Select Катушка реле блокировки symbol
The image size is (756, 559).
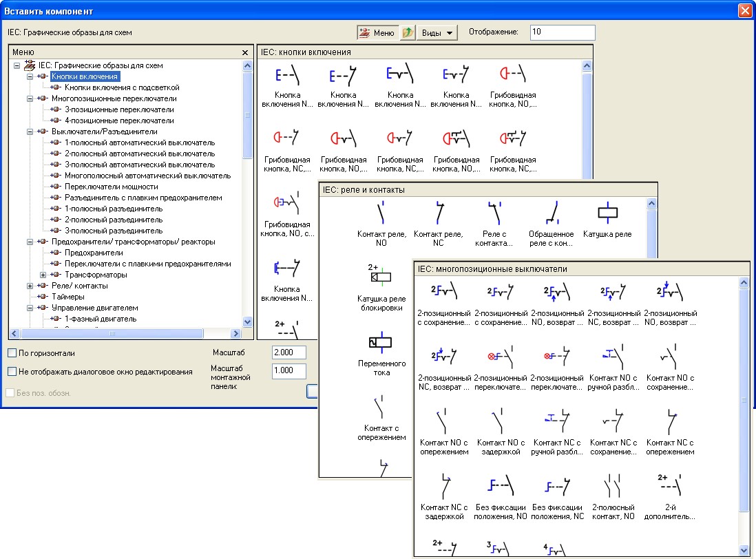coord(381,277)
